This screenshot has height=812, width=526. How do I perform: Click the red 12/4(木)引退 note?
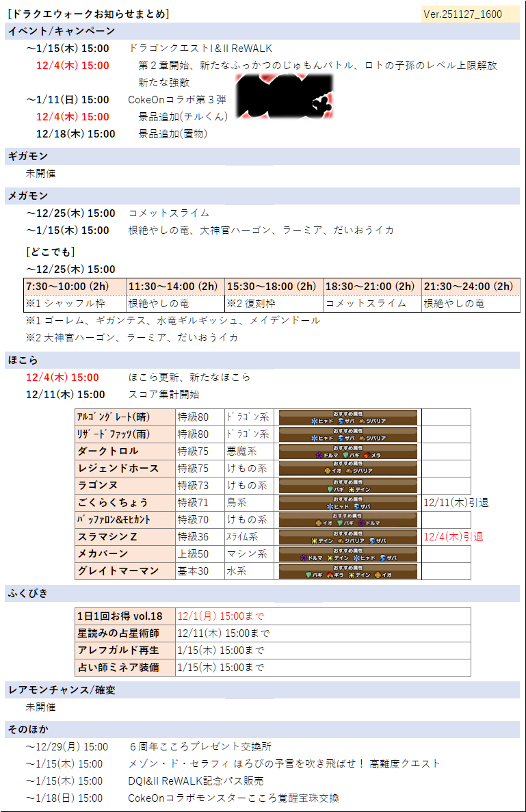click(453, 537)
